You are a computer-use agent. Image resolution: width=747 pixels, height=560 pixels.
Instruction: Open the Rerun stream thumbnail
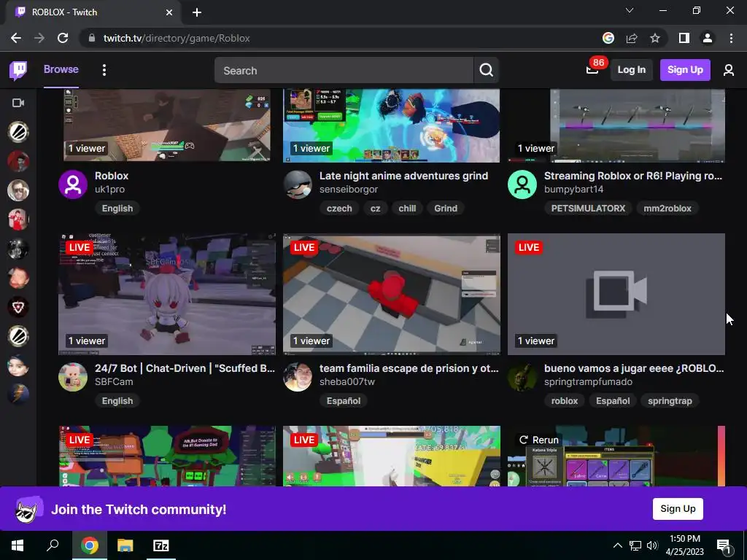(x=616, y=456)
